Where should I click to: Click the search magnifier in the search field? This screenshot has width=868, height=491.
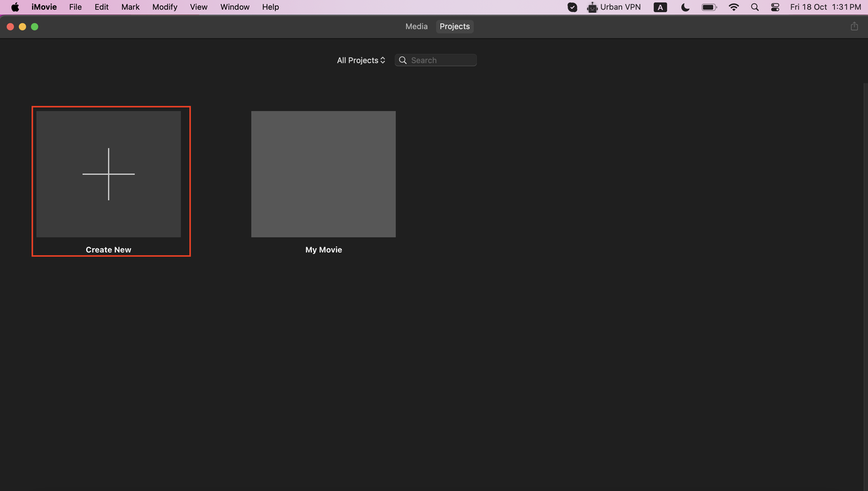click(403, 60)
